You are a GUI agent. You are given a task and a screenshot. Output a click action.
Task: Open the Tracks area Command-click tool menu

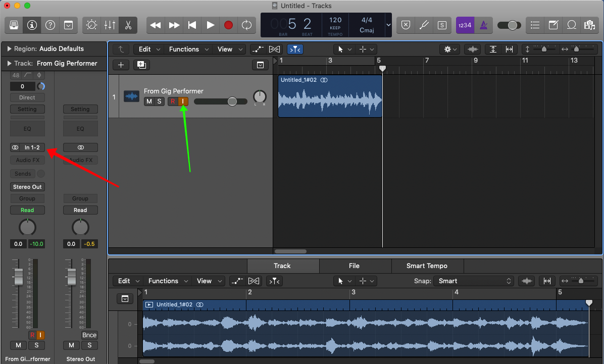coord(366,49)
